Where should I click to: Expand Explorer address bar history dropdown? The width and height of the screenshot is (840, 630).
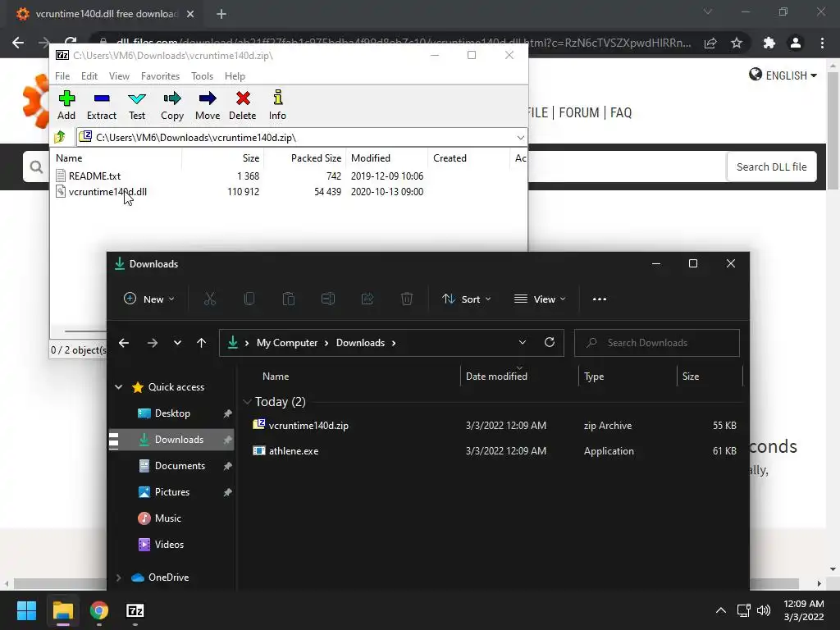coord(523,342)
